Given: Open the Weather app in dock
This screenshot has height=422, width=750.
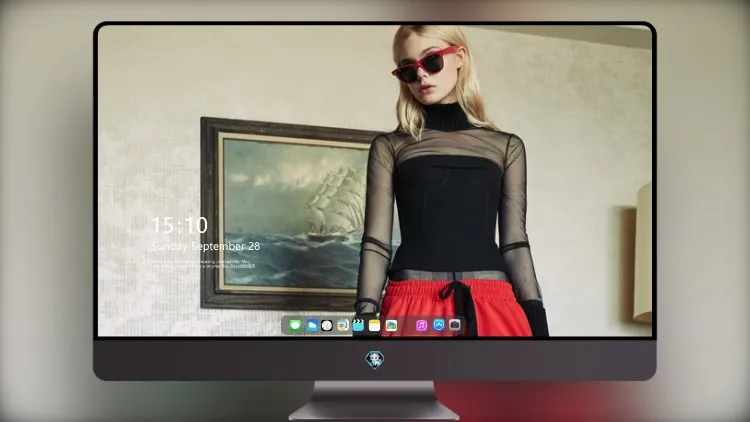Looking at the screenshot, I should coord(312,326).
